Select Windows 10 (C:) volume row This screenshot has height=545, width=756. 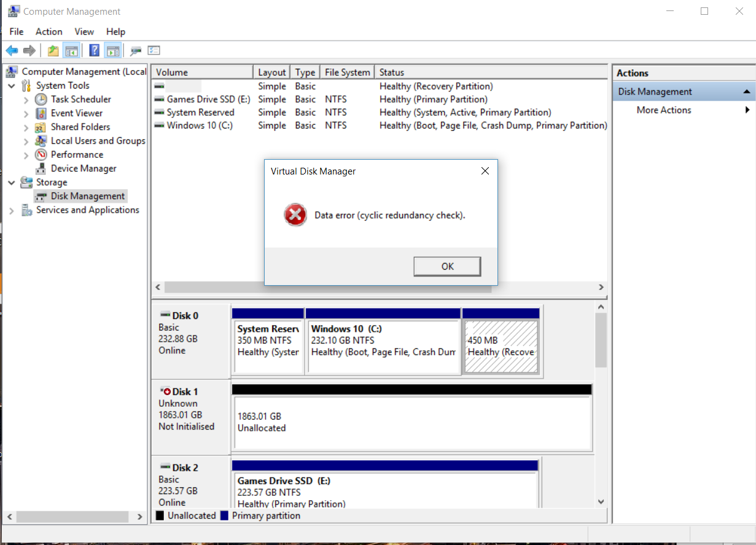tap(380, 125)
